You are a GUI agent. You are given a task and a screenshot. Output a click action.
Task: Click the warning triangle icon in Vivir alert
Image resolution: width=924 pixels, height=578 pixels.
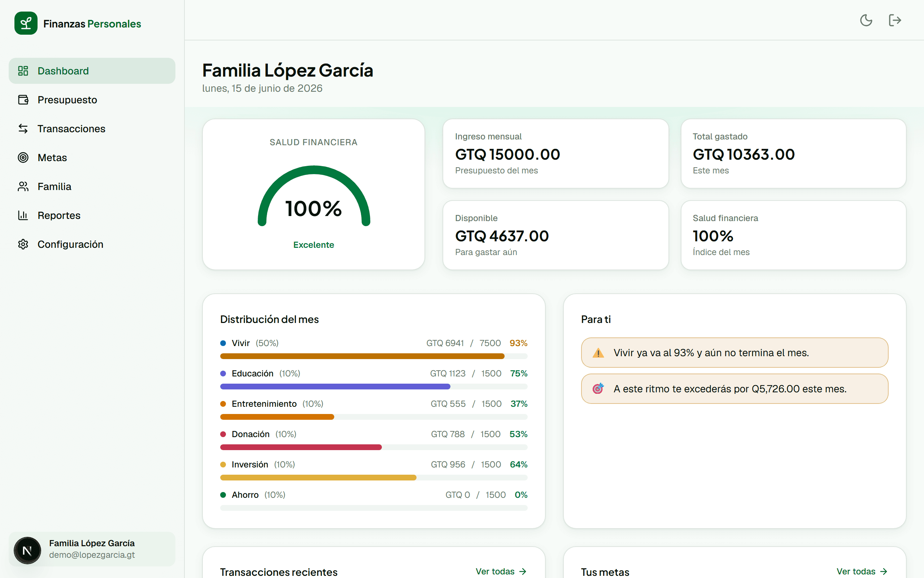tap(598, 353)
